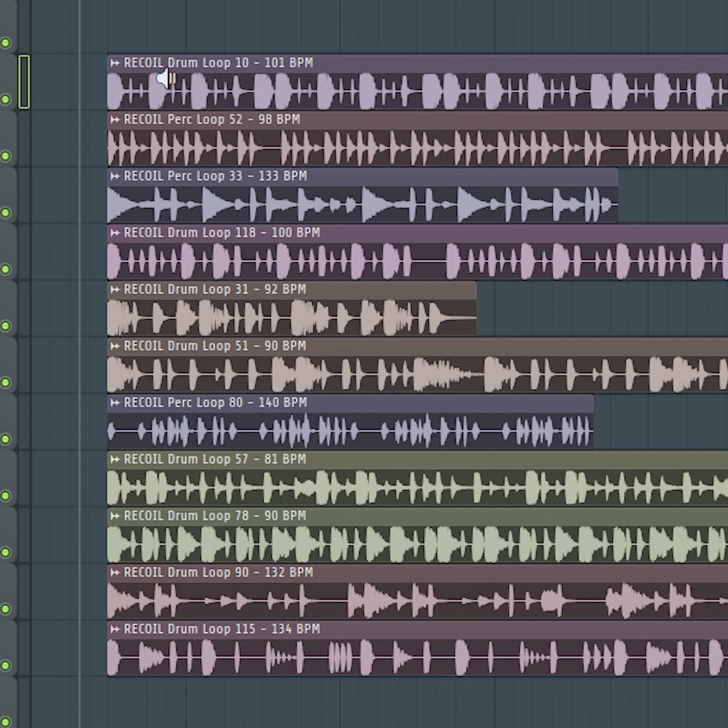Open clip menu icon of Drum Loop 57
Screen dimensions: 728x728
[x=115, y=459]
